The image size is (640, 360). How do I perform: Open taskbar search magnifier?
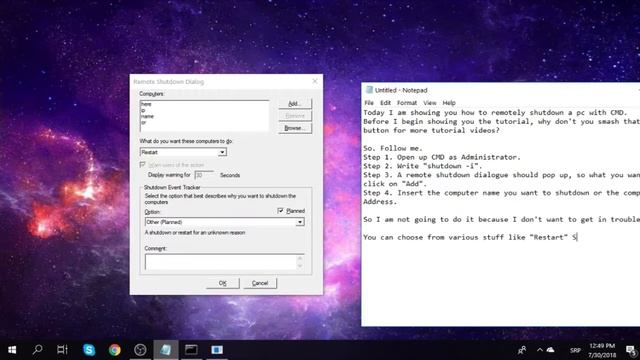pyautogui.click(x=38, y=349)
